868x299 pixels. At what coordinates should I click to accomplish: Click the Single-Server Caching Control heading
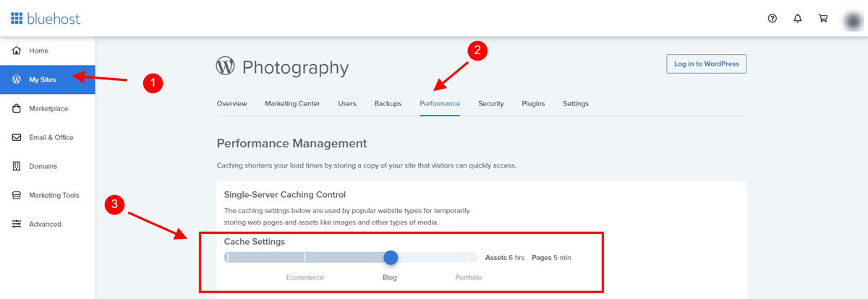click(285, 194)
